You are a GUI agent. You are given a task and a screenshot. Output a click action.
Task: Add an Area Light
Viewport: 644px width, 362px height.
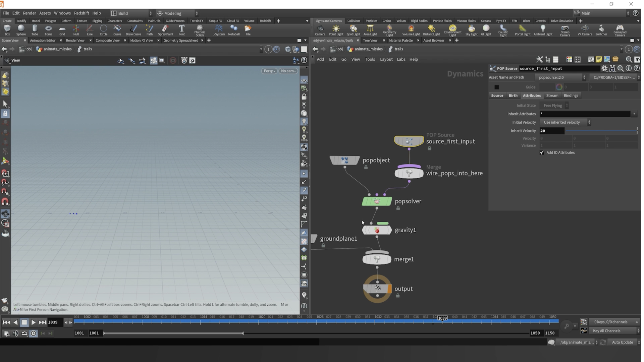click(x=370, y=30)
